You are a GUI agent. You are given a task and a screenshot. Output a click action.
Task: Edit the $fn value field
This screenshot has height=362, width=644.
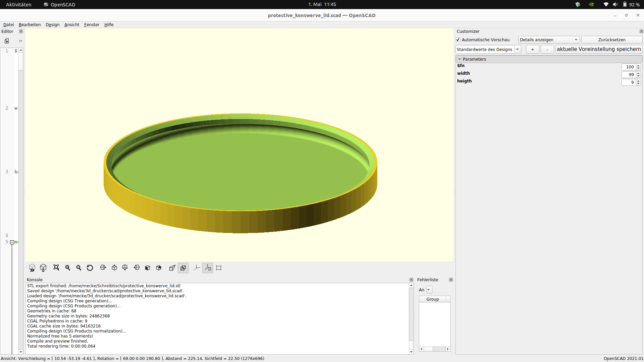629,67
